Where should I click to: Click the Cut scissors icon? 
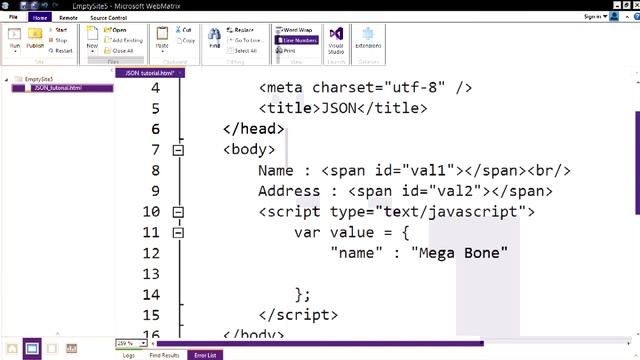pos(178,30)
